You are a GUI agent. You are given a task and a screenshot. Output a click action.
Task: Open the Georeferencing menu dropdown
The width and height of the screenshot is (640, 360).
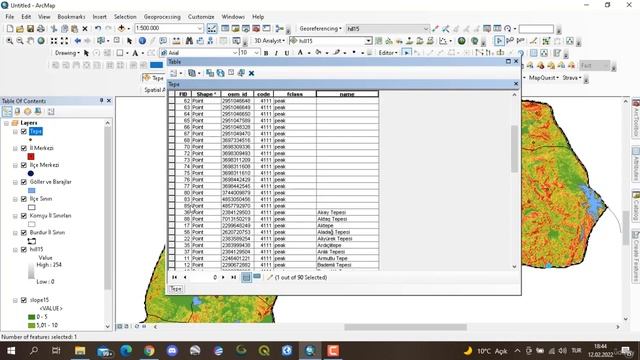pos(320,29)
